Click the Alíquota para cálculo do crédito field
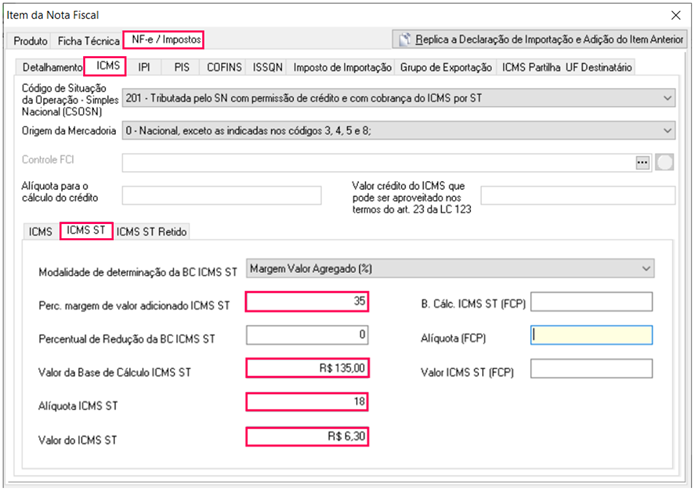Viewport: 696px width, 490px height. click(x=221, y=195)
